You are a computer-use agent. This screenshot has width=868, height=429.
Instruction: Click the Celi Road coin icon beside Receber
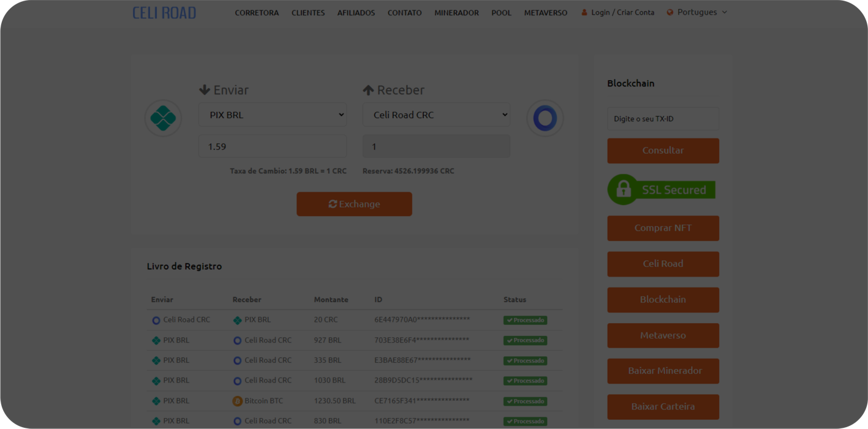(x=545, y=118)
